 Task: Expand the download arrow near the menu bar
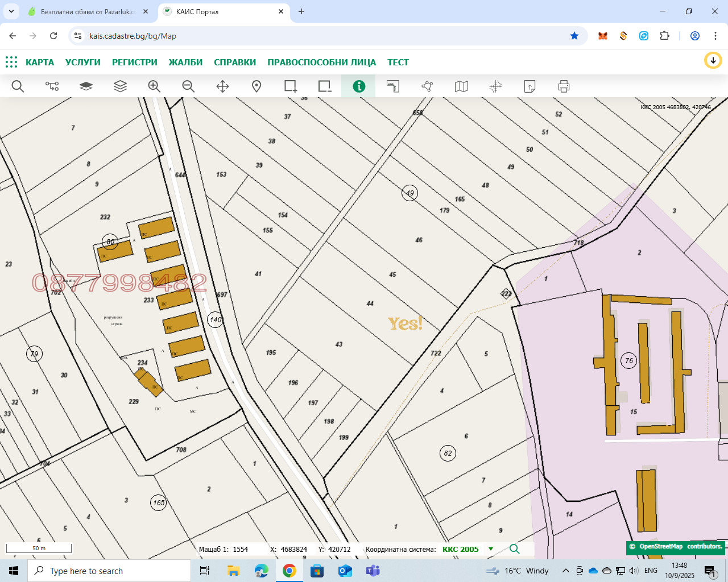point(713,60)
